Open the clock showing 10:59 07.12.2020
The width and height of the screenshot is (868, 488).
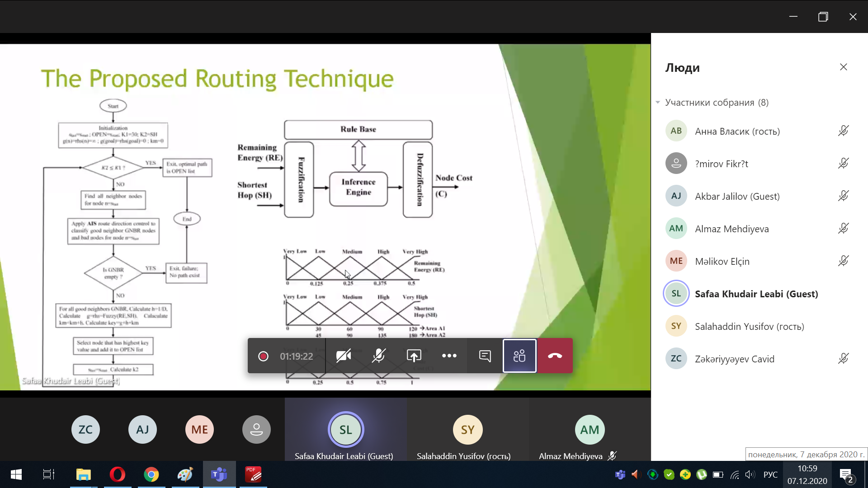[x=807, y=474]
